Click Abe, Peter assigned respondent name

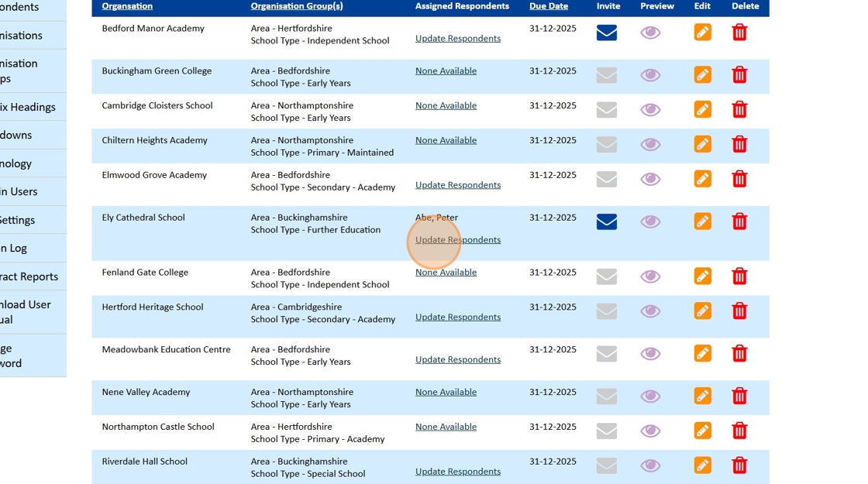click(437, 218)
